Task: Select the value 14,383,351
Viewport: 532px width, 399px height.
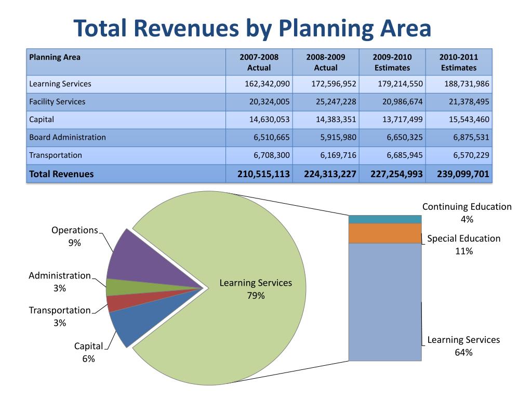Action: point(336,119)
